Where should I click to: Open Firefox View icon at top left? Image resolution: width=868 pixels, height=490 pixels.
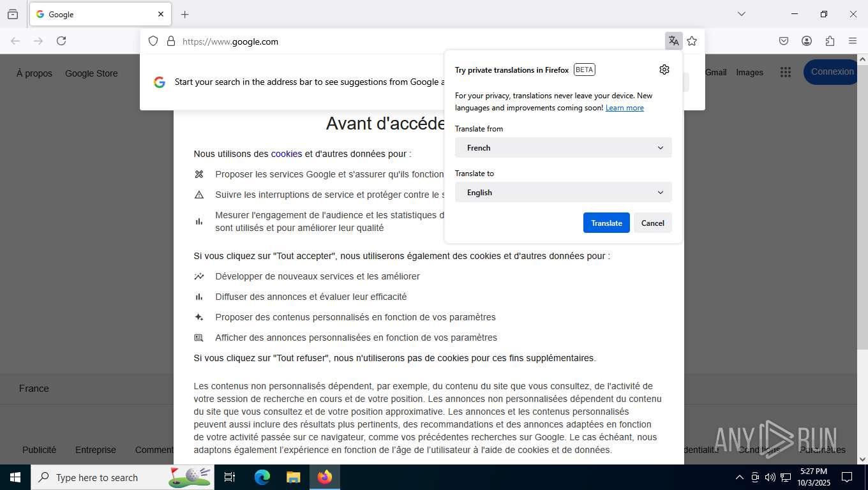point(13,14)
